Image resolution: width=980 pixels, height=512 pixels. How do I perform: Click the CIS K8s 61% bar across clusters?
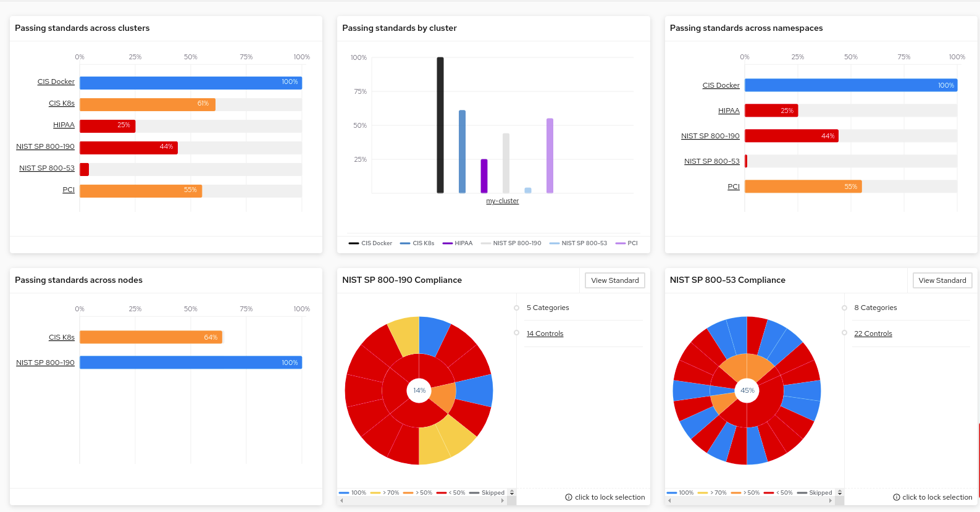[x=148, y=104]
